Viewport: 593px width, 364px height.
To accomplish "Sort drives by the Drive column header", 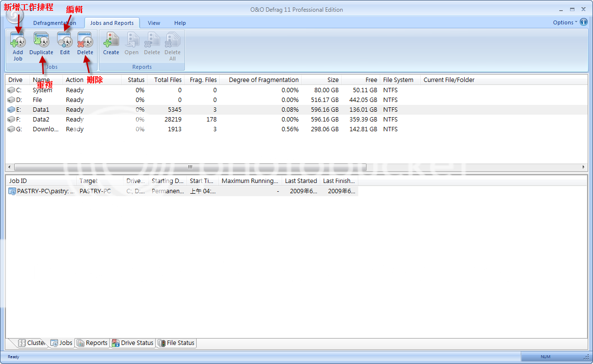I will pyautogui.click(x=17, y=80).
